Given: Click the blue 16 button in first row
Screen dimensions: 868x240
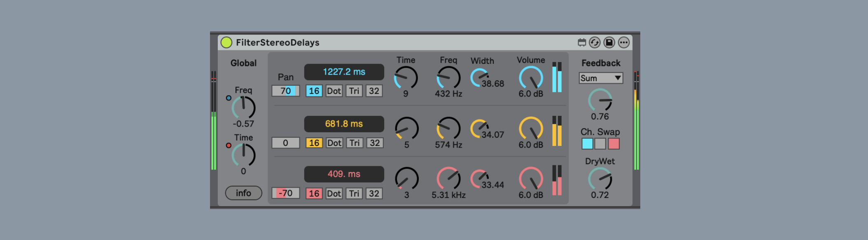Looking at the screenshot, I should pos(314,91).
